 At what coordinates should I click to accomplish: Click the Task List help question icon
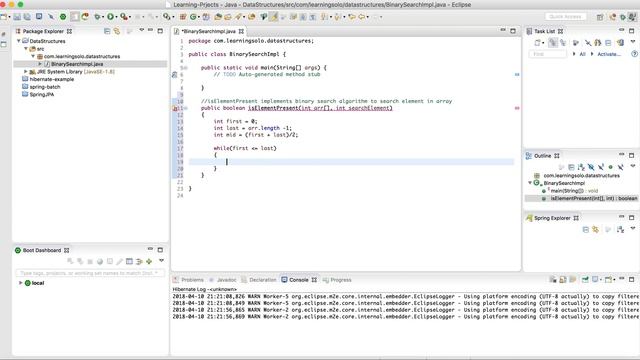pos(634,54)
